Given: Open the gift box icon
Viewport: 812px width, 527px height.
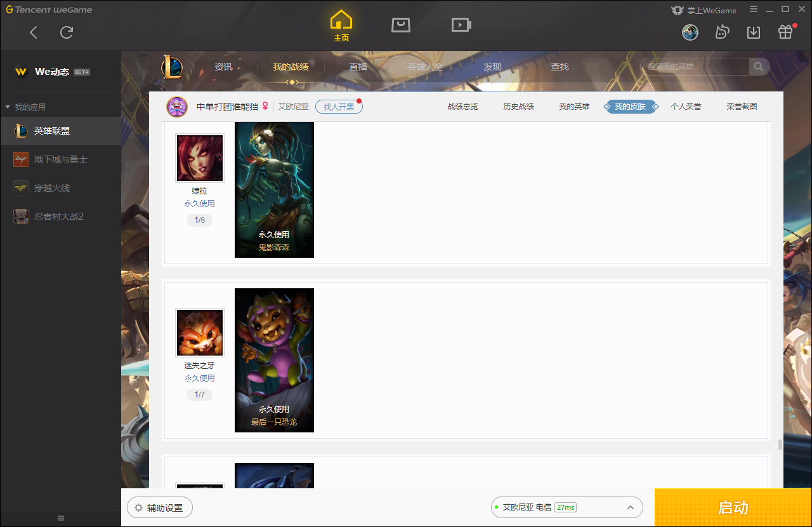Looking at the screenshot, I should click(785, 32).
